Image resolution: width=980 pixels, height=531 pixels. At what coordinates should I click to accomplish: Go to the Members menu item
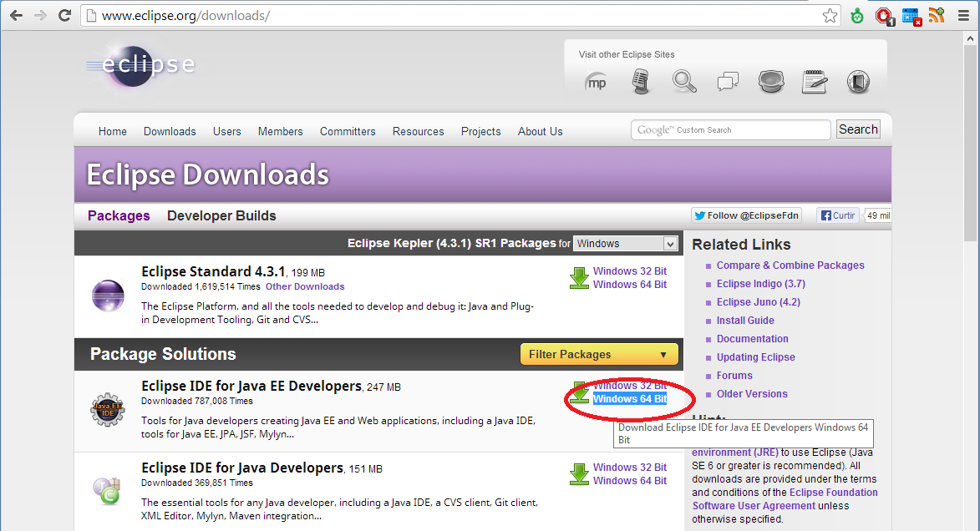(281, 131)
